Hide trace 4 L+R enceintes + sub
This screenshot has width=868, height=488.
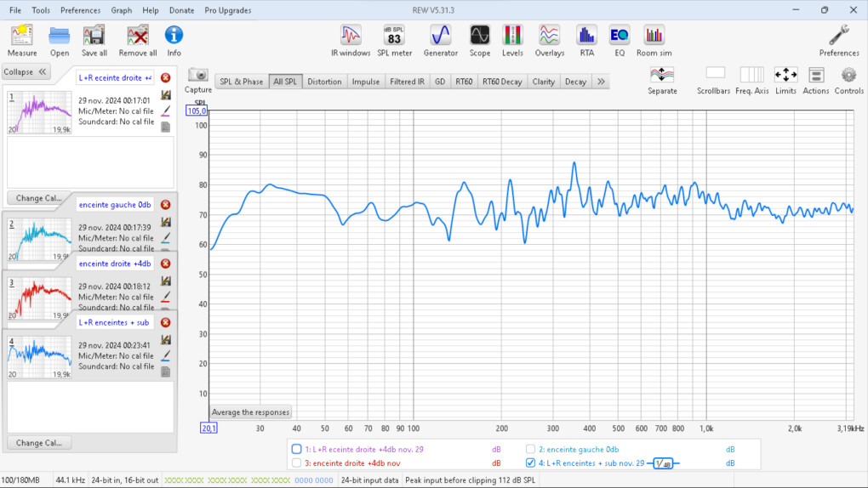[530, 463]
